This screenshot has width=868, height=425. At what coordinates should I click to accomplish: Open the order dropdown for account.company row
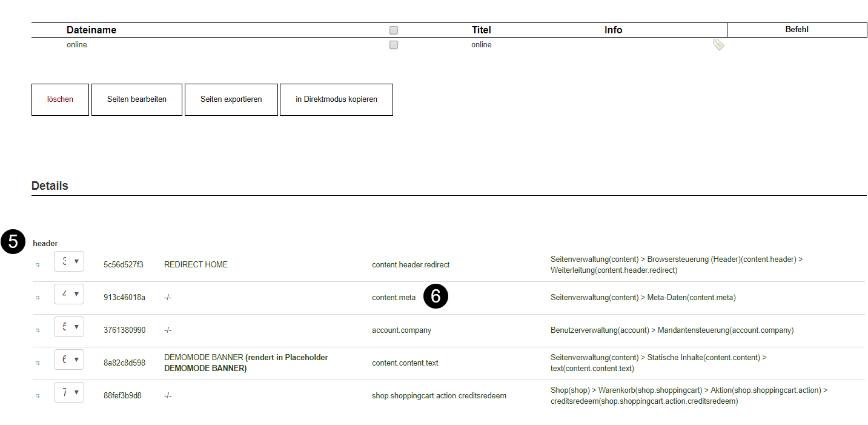click(x=69, y=327)
